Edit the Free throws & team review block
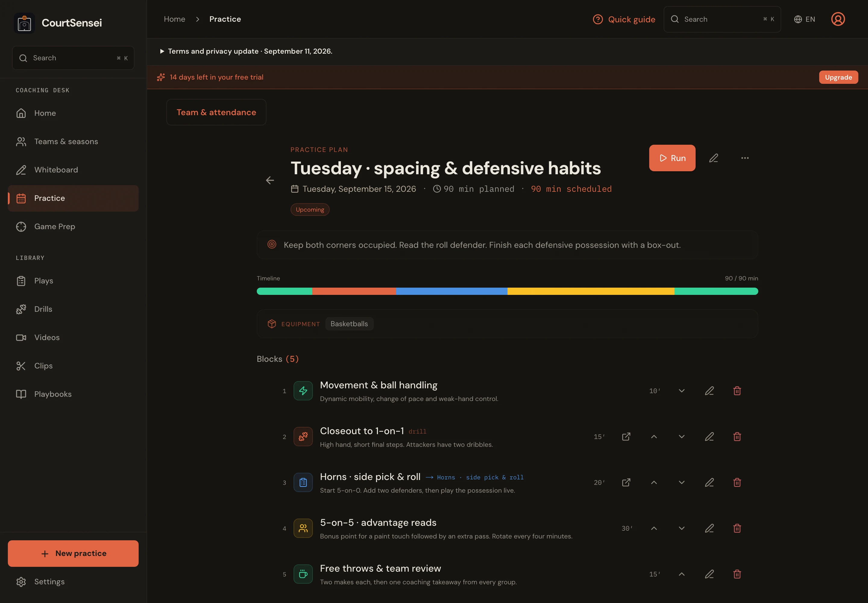 pos(709,574)
